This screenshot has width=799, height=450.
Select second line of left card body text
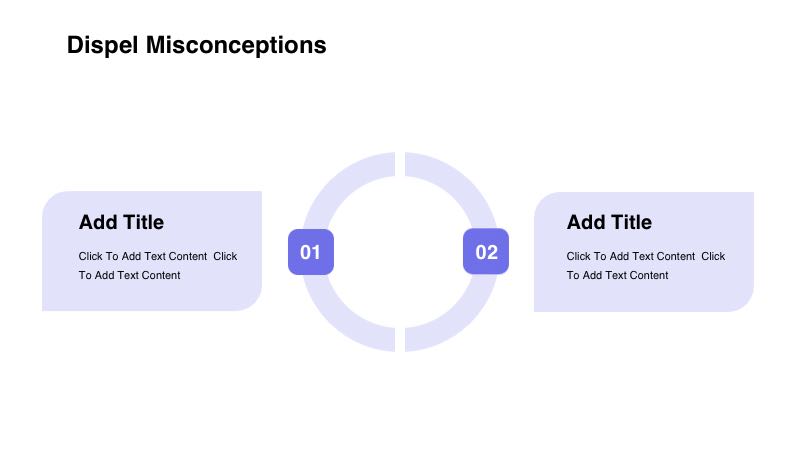(x=130, y=275)
